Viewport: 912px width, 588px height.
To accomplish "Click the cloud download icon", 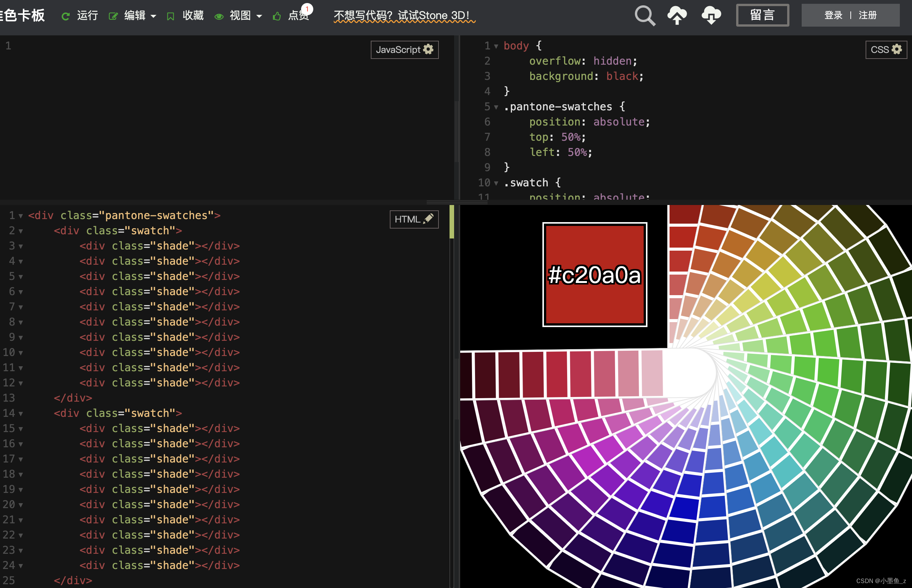I will (711, 16).
